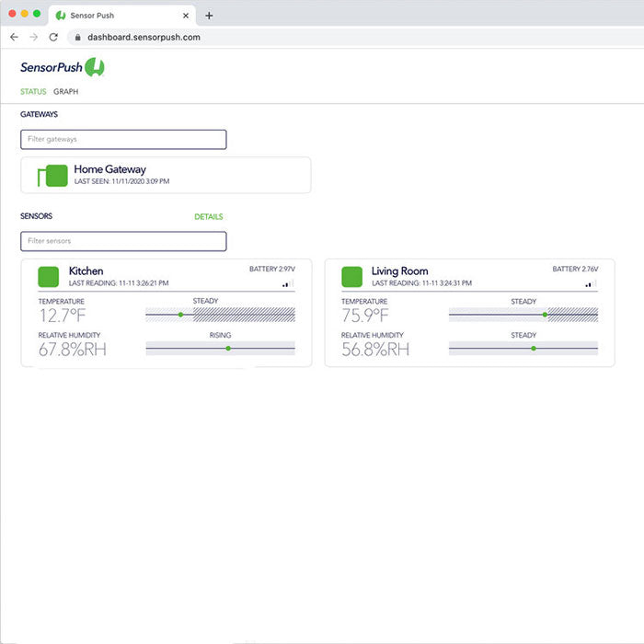Open the Home Gateway card

coord(166,175)
